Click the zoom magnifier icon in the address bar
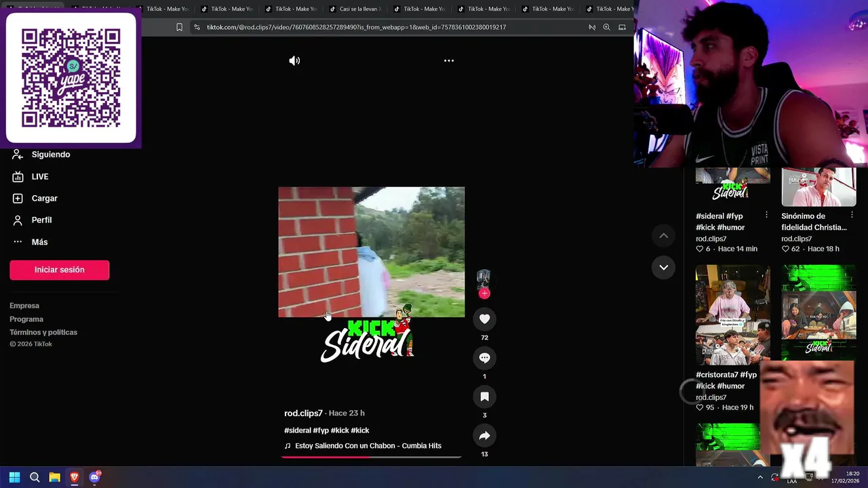Image resolution: width=868 pixels, height=488 pixels. tap(606, 27)
